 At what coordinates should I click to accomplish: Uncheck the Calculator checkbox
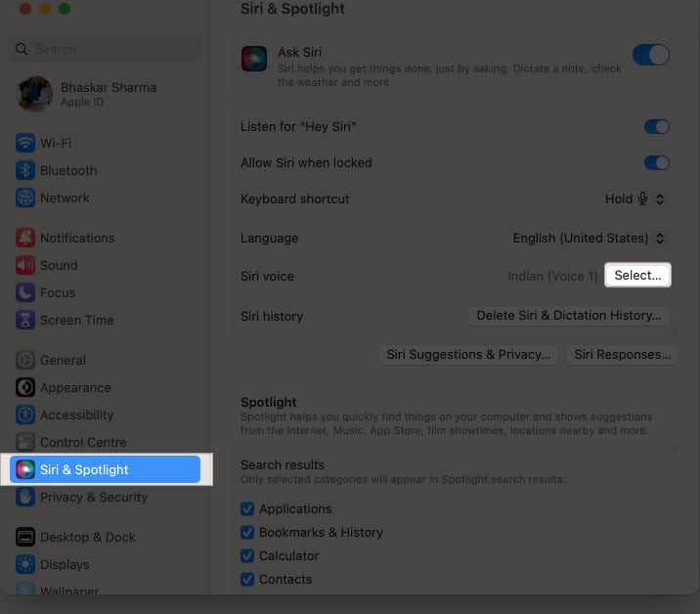(247, 555)
